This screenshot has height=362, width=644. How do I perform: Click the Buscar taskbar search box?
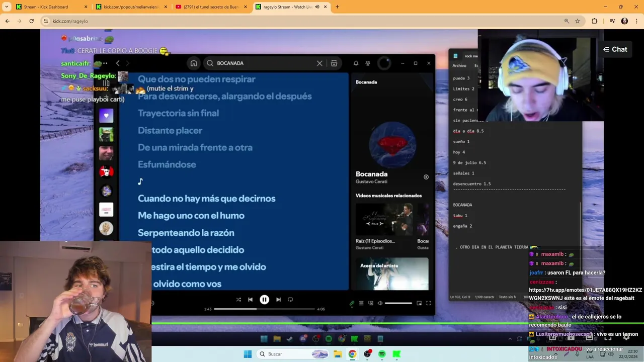click(293, 354)
